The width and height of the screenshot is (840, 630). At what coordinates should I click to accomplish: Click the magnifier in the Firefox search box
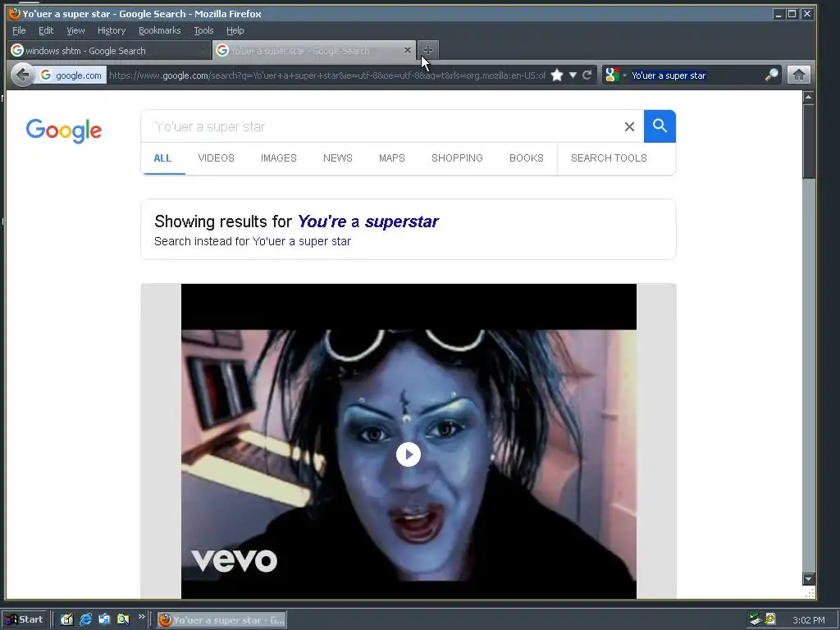click(771, 75)
